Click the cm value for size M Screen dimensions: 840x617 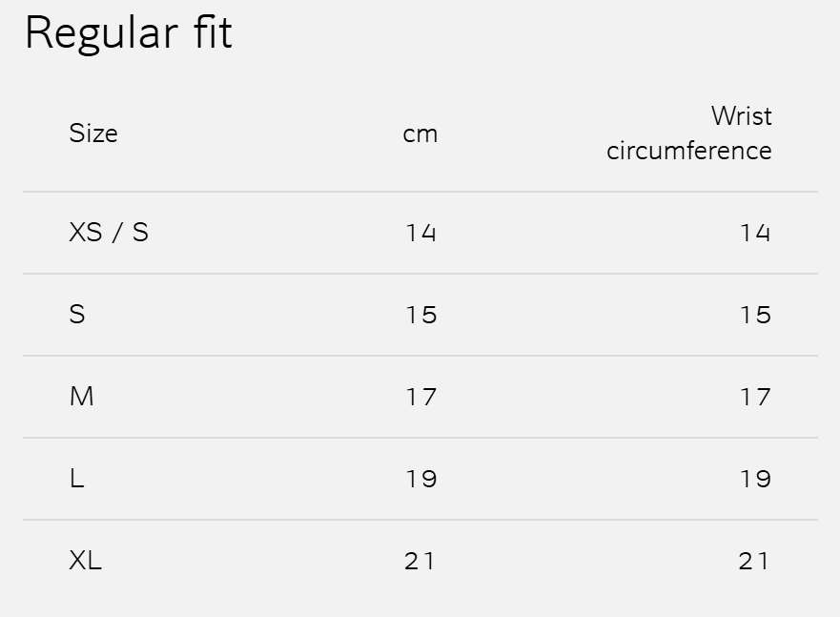[x=420, y=397]
